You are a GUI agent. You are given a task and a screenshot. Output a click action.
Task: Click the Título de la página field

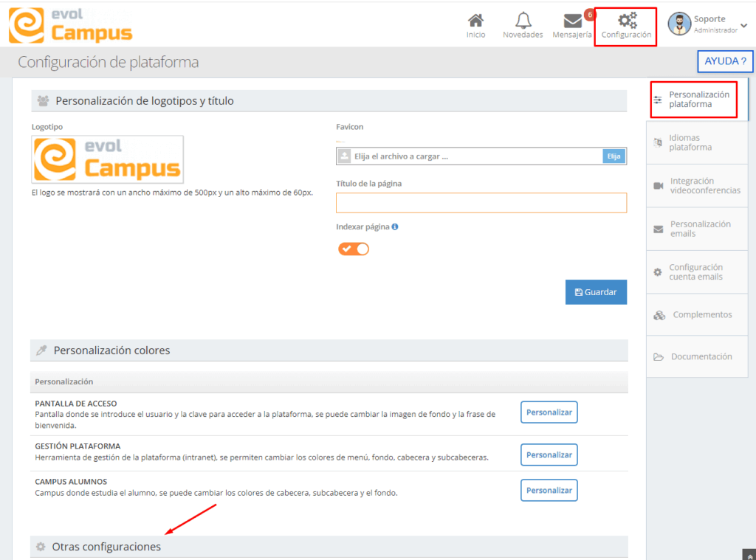[481, 203]
